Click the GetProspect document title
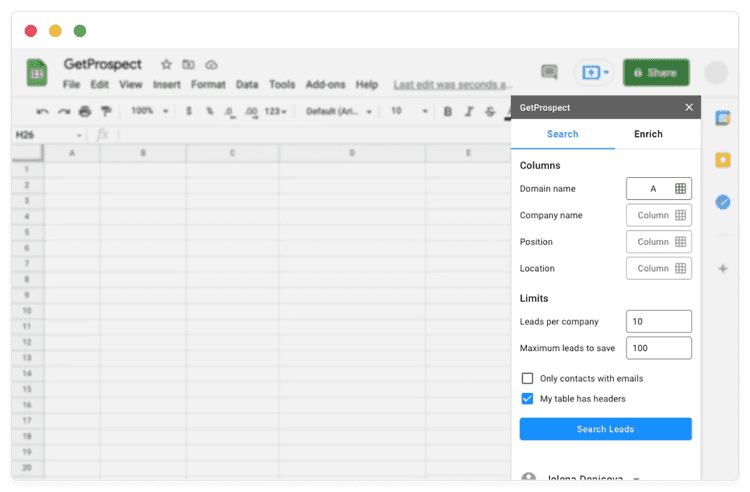 (102, 64)
